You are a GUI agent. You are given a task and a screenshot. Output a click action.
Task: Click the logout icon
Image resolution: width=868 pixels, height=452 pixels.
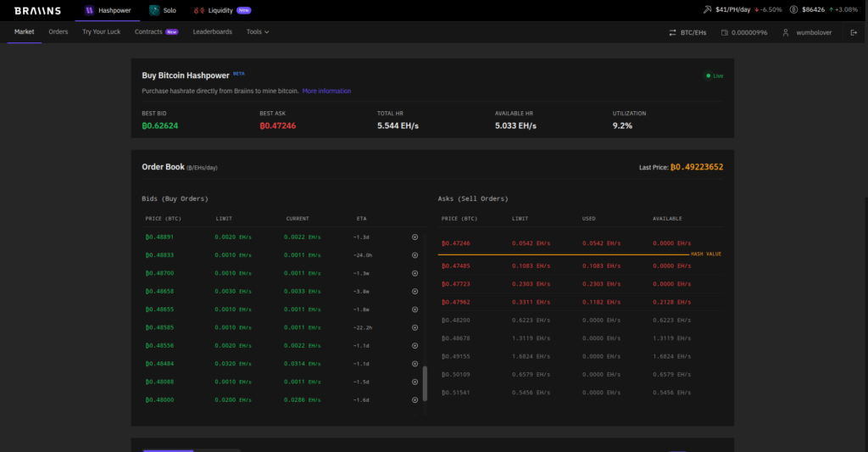coord(854,33)
